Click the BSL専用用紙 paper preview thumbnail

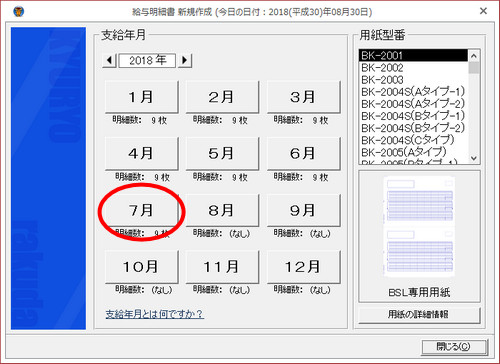[x=419, y=228]
